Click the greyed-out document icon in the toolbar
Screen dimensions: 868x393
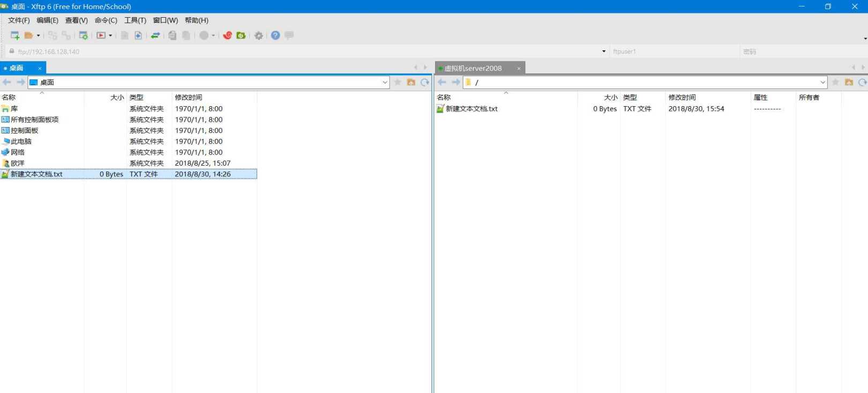point(124,35)
